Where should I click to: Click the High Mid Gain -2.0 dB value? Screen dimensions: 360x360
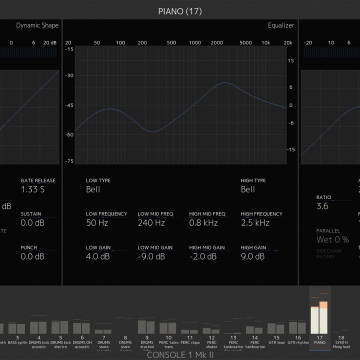click(x=203, y=257)
